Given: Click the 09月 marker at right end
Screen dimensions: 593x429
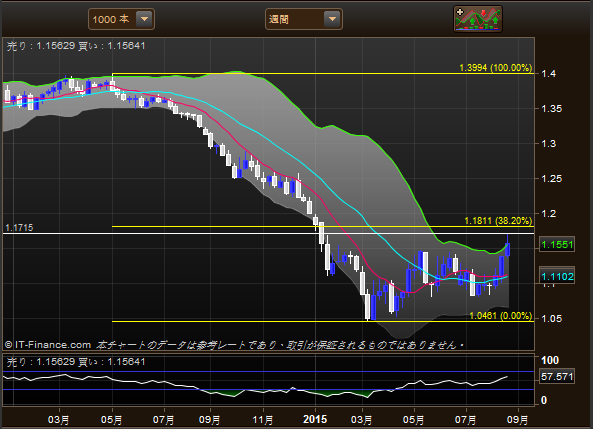Looking at the screenshot, I should click(517, 420).
